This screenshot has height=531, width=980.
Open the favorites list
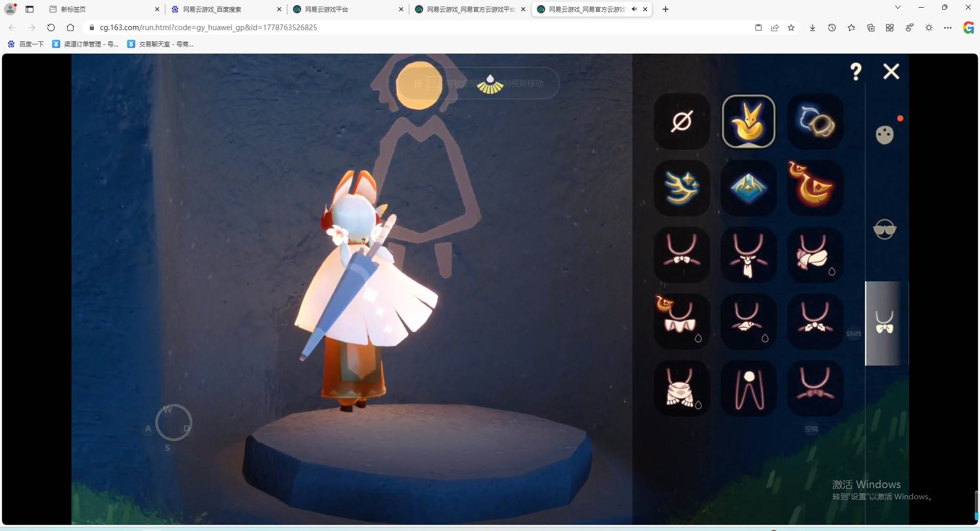[x=851, y=28]
